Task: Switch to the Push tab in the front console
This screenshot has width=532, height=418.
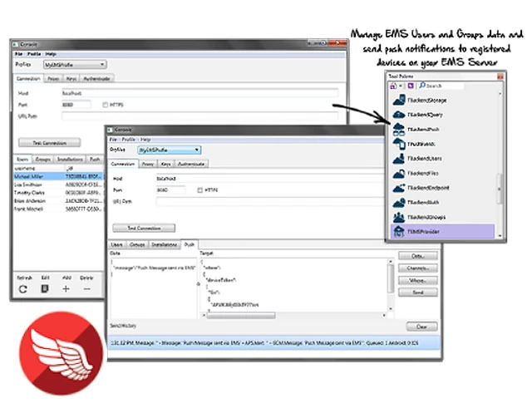Action: pyautogui.click(x=190, y=245)
